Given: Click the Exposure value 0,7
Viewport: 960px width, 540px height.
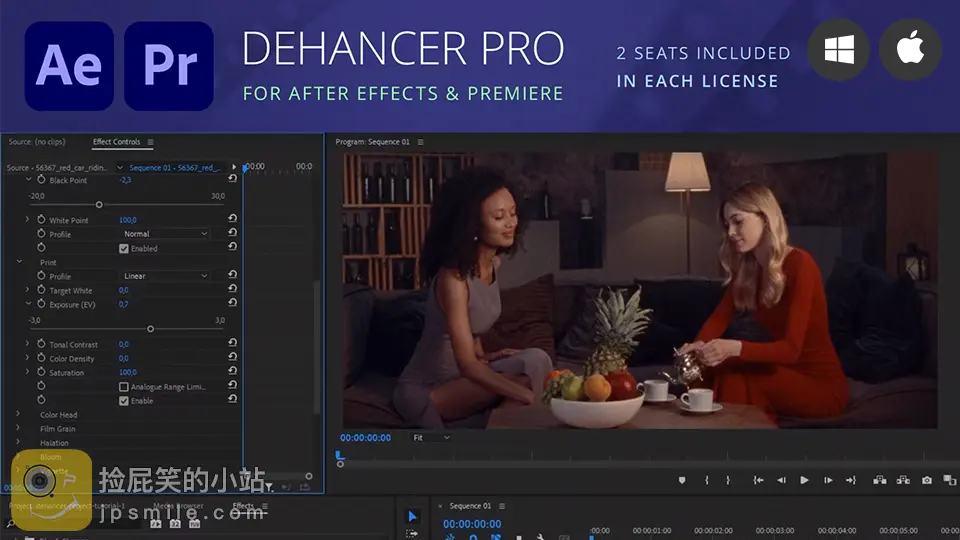Looking at the screenshot, I should 124,304.
